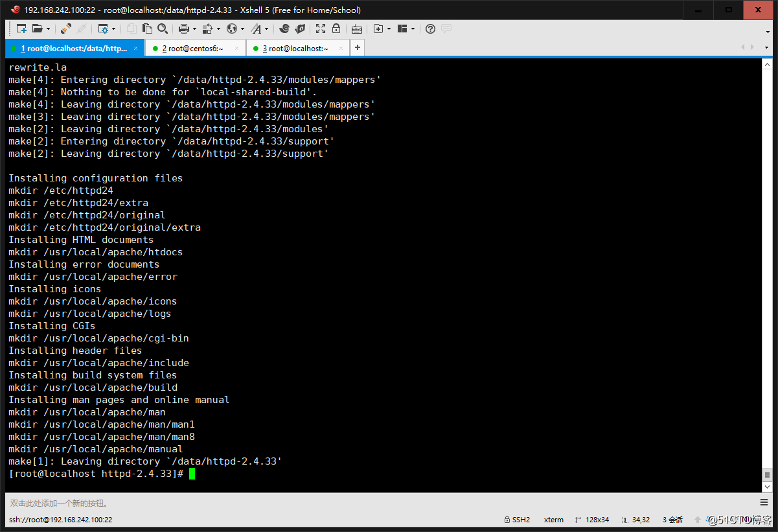This screenshot has height=532, width=778.
Task: Add a new tab with plus button
Action: coord(358,48)
